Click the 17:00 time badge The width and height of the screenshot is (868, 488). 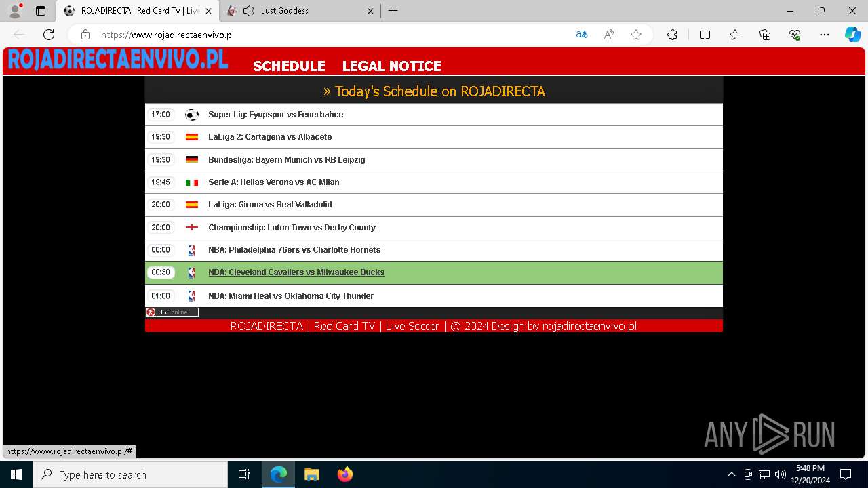(161, 115)
